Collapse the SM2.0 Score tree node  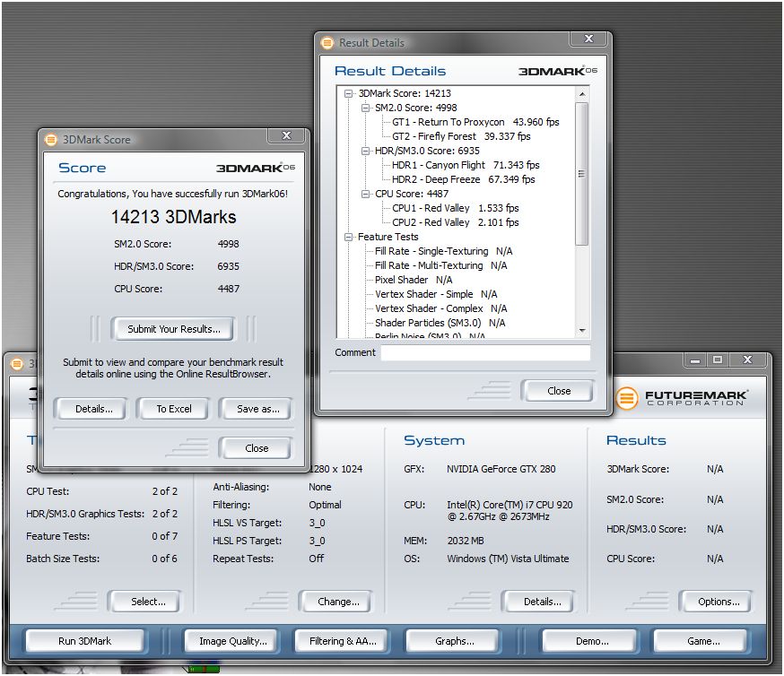(365, 108)
